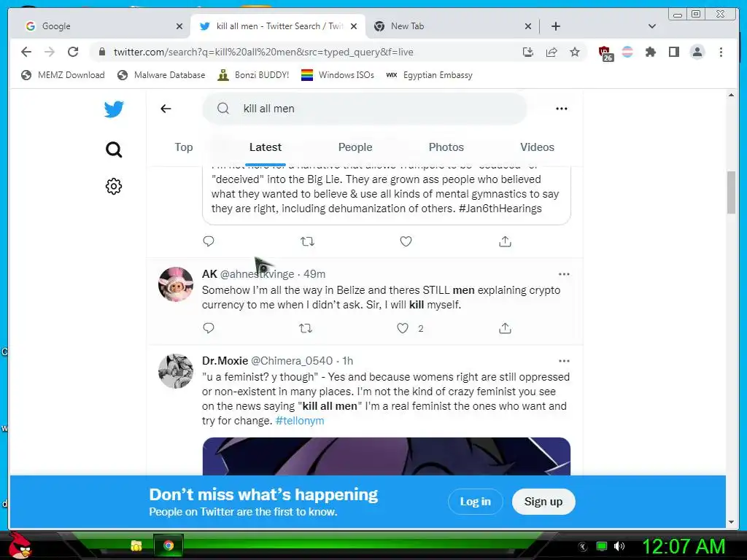Select the Photos search results tab

click(x=446, y=147)
